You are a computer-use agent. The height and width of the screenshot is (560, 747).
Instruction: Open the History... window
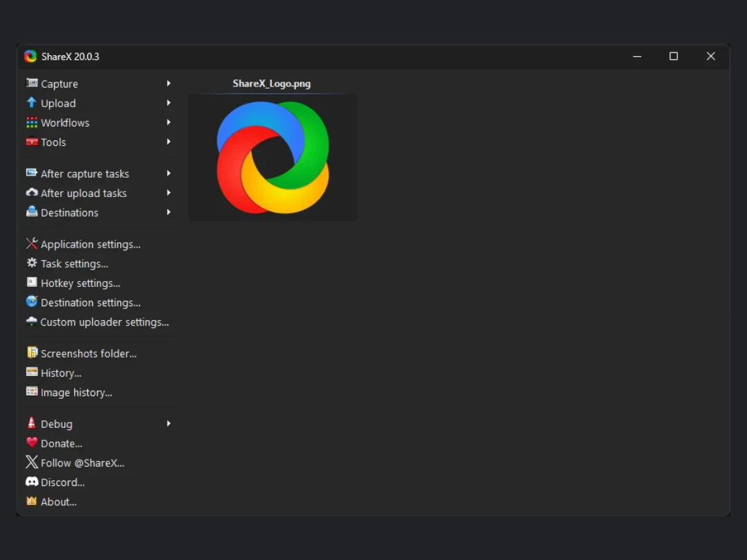point(99,373)
